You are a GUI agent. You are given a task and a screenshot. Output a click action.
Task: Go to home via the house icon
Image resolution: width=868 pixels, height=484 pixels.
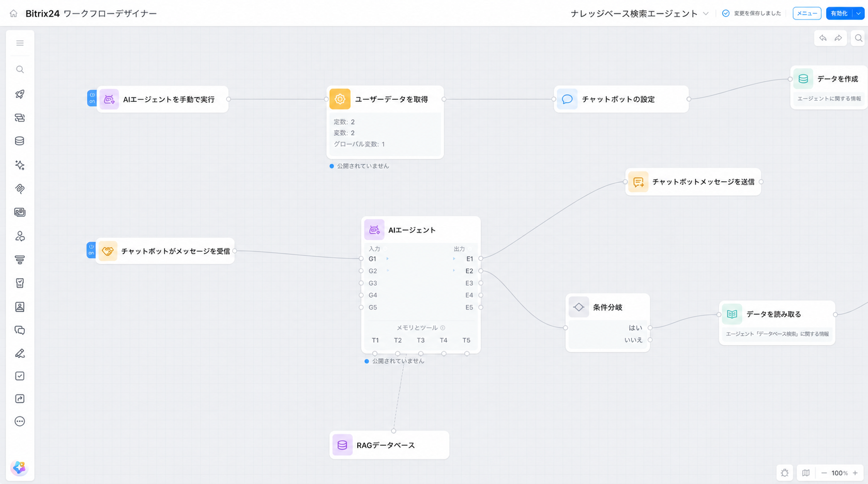13,13
